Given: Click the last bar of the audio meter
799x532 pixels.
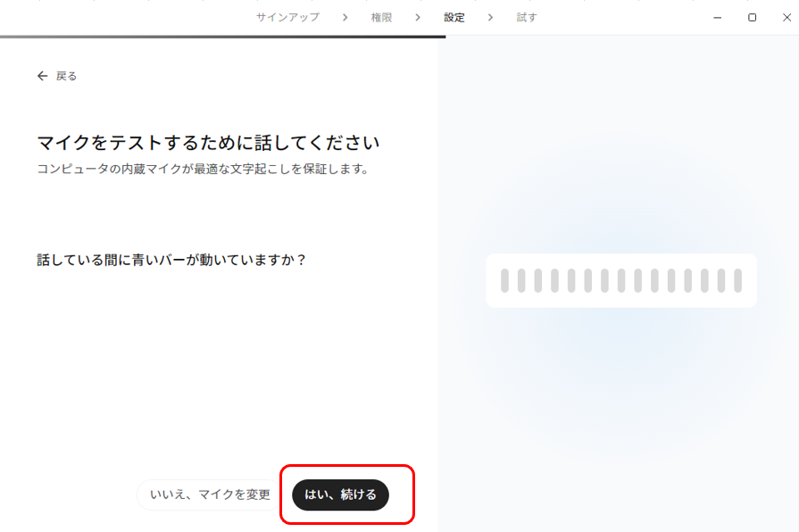Looking at the screenshot, I should 738,281.
